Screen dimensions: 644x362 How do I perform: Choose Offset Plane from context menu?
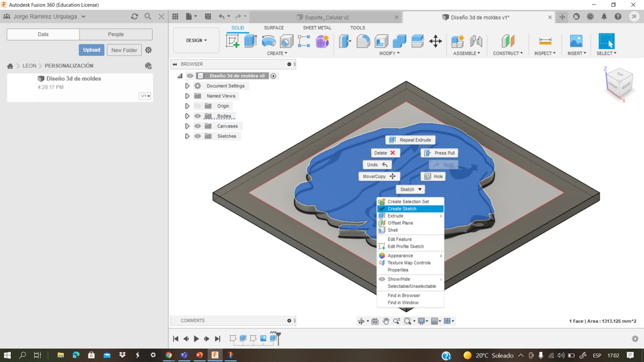click(x=400, y=223)
